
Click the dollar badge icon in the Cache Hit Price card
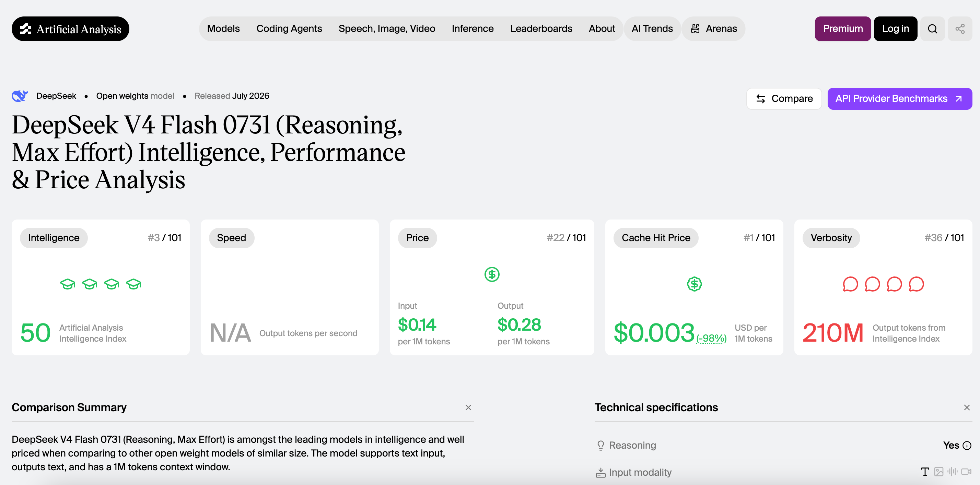tap(694, 284)
